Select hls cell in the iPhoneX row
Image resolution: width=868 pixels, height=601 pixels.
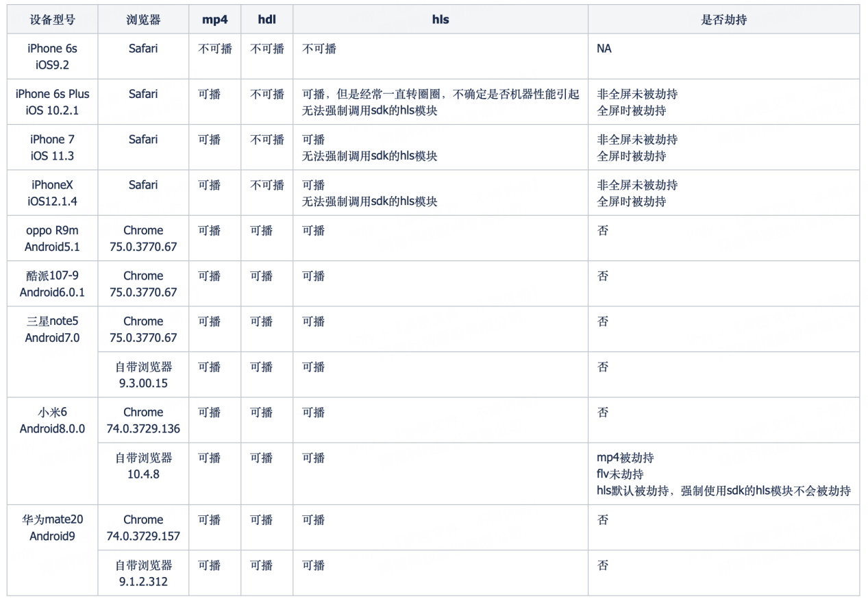[441, 193]
